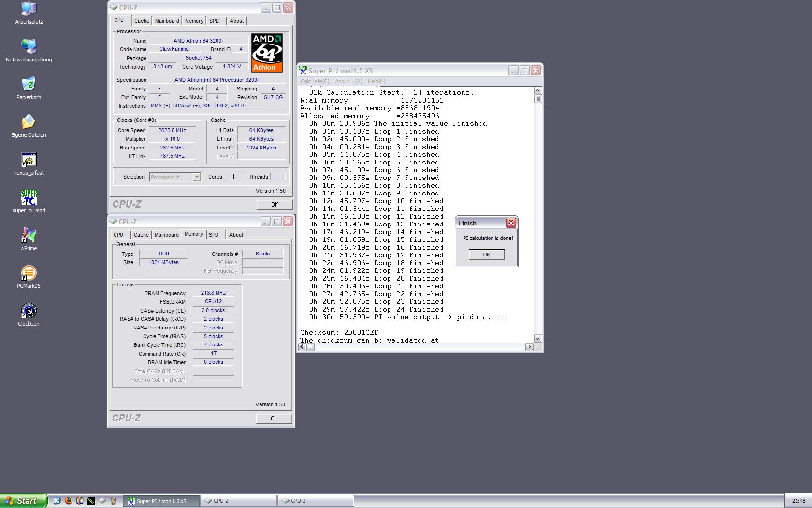812x508 pixels.
Task: Select the hexus_pifast shortcut icon
Action: 29,164
